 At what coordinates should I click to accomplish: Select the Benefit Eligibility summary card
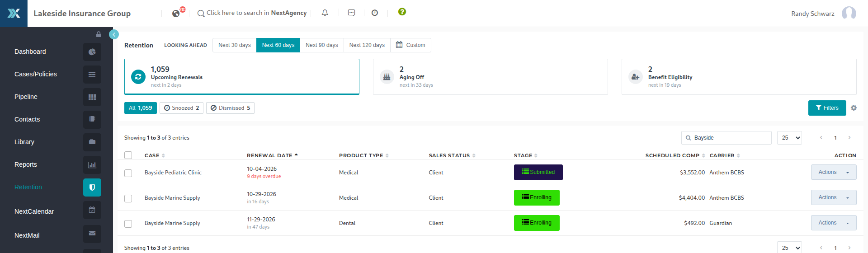pos(739,77)
